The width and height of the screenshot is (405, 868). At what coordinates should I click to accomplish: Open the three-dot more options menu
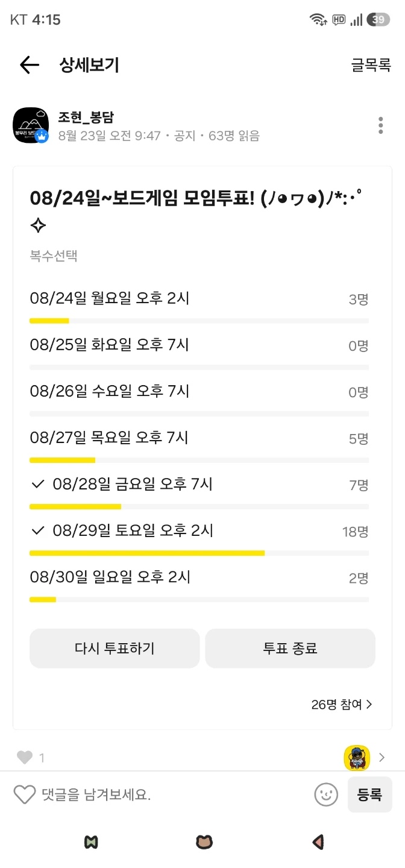(380, 125)
